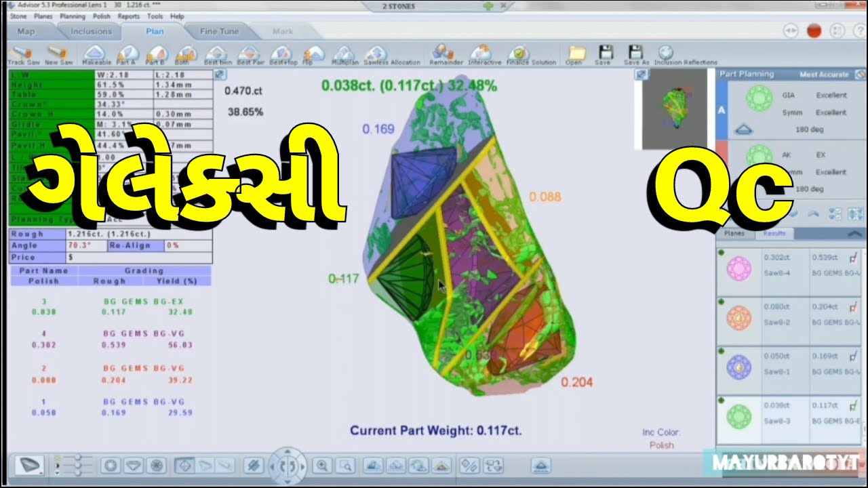Click the Part A tool
This screenshot has height=488, width=868.
126,56
